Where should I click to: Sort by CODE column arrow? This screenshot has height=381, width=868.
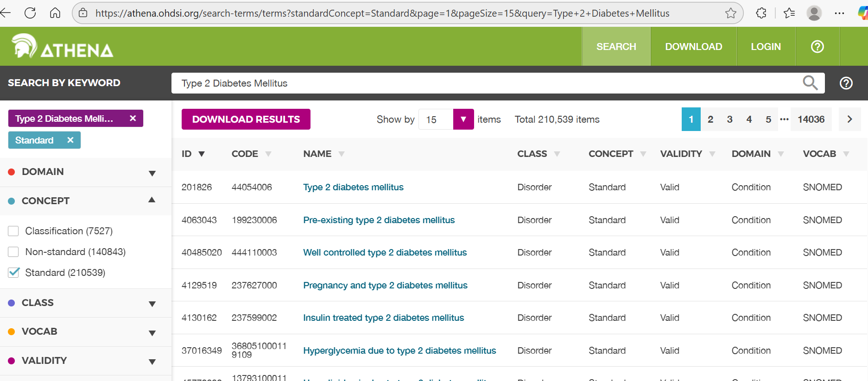tap(268, 154)
